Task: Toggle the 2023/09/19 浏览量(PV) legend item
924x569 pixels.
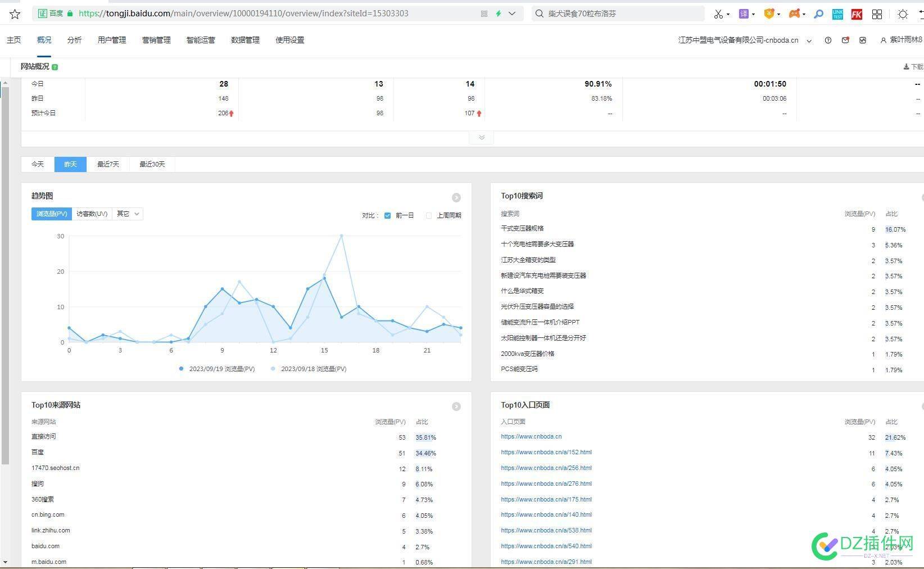Action: 217,369
